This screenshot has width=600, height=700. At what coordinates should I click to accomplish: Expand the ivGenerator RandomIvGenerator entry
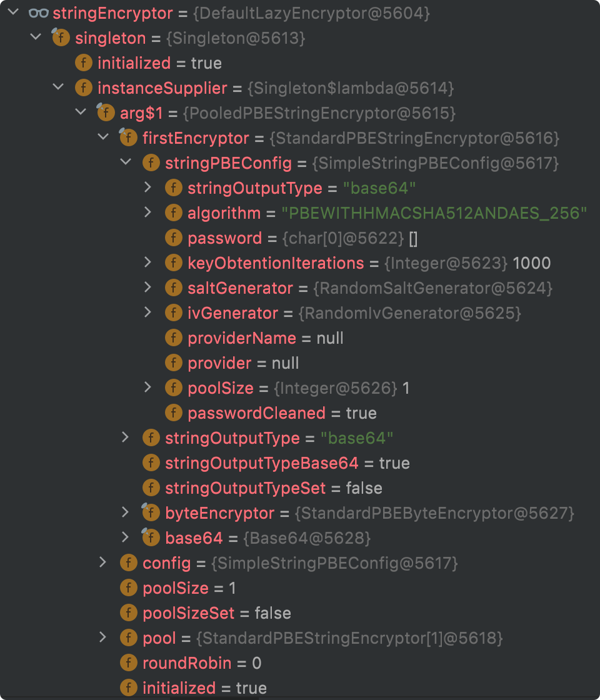(148, 312)
